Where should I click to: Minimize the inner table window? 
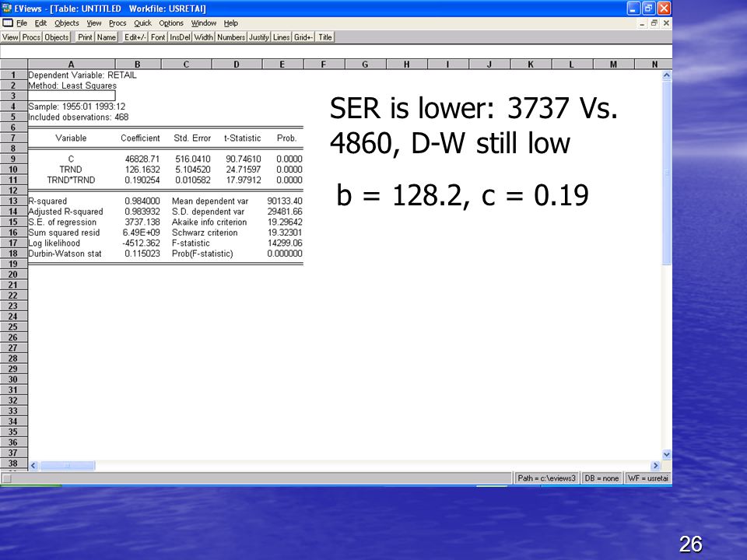pyautogui.click(x=642, y=23)
